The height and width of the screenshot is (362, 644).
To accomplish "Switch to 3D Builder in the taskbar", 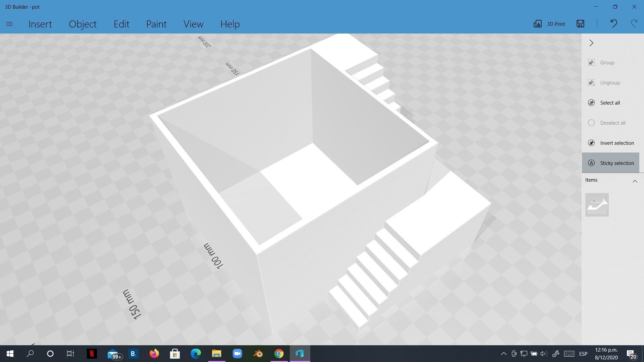I will [300, 354].
